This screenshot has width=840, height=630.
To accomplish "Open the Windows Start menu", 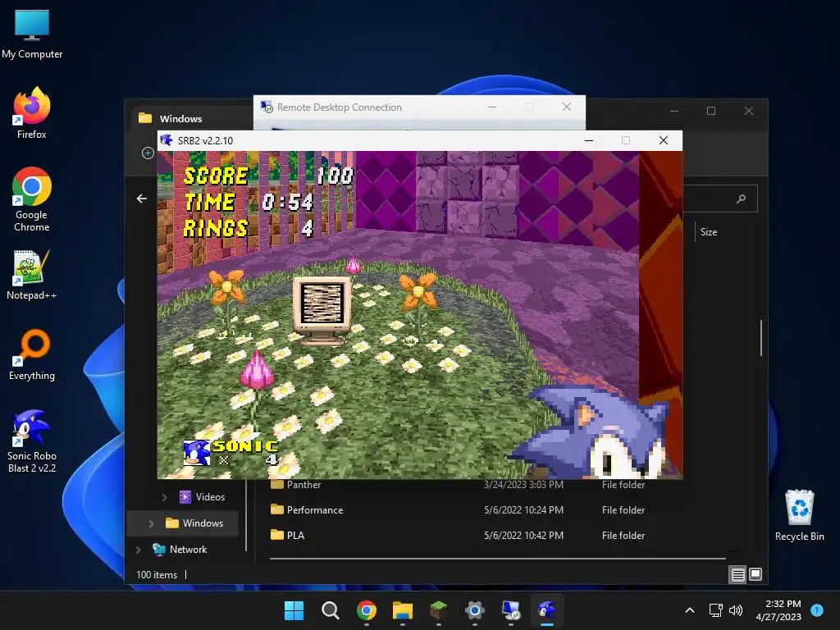I will point(294,610).
